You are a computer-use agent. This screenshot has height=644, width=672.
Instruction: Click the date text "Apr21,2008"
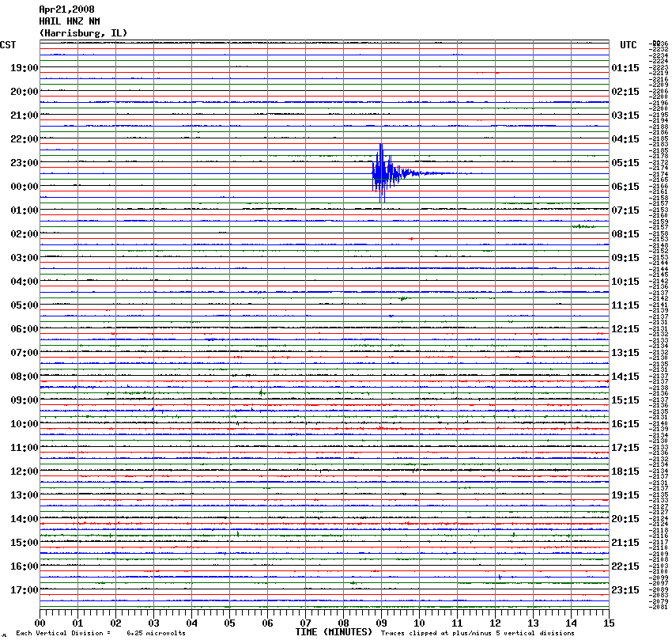[x=67, y=9]
